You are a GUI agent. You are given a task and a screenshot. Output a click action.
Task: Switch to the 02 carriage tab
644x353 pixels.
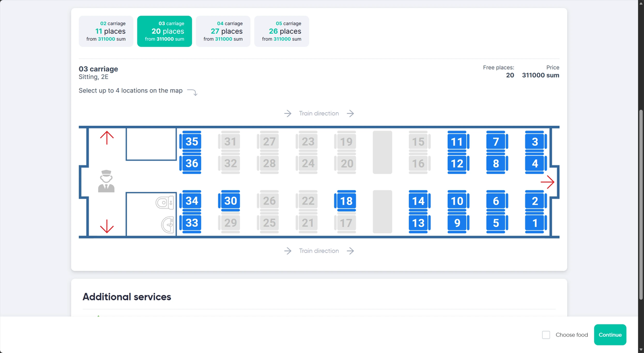click(x=106, y=31)
